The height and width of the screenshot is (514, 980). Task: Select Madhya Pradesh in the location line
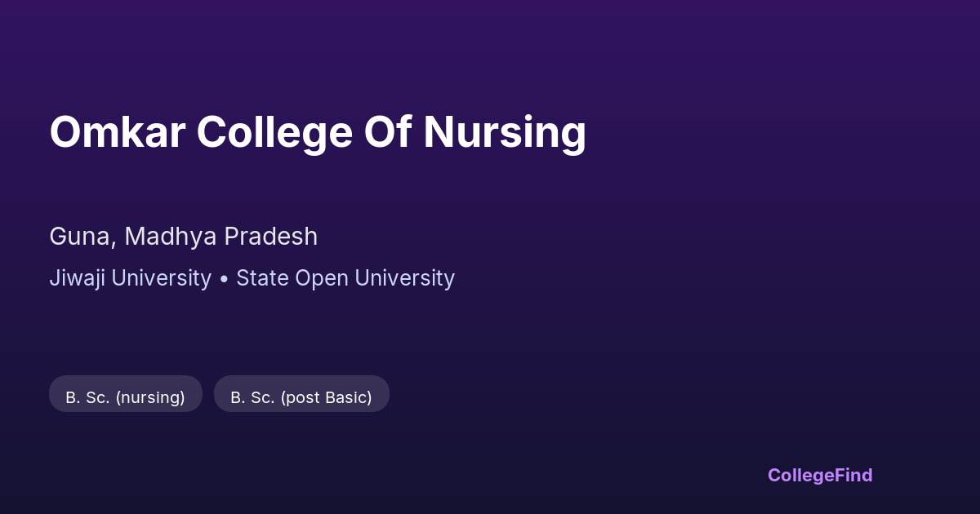point(221,237)
